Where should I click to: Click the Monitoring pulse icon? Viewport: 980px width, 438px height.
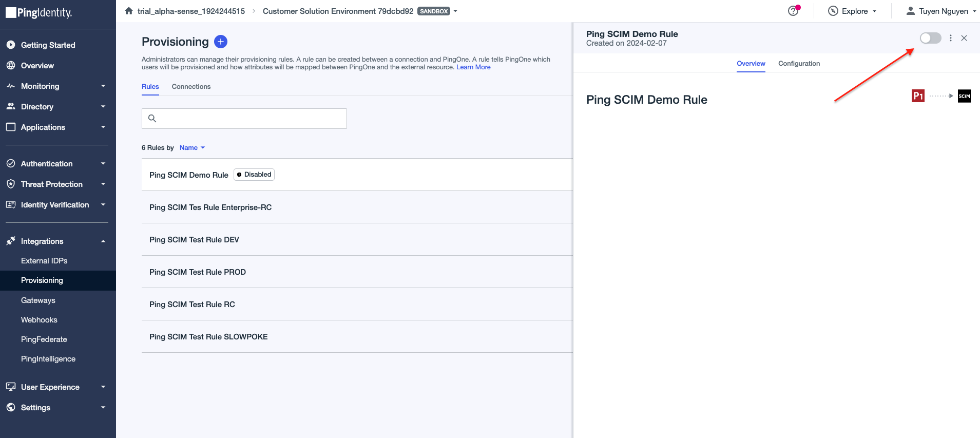pyautogui.click(x=11, y=86)
